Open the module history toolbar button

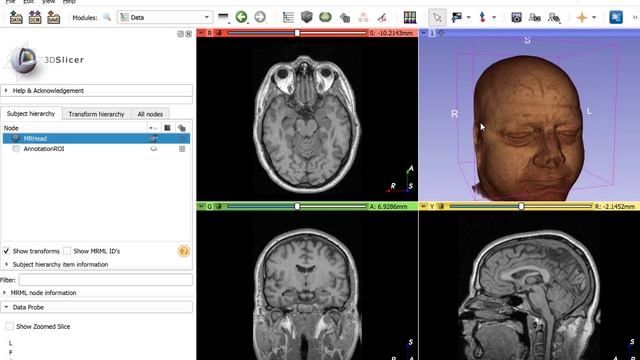coord(223,17)
